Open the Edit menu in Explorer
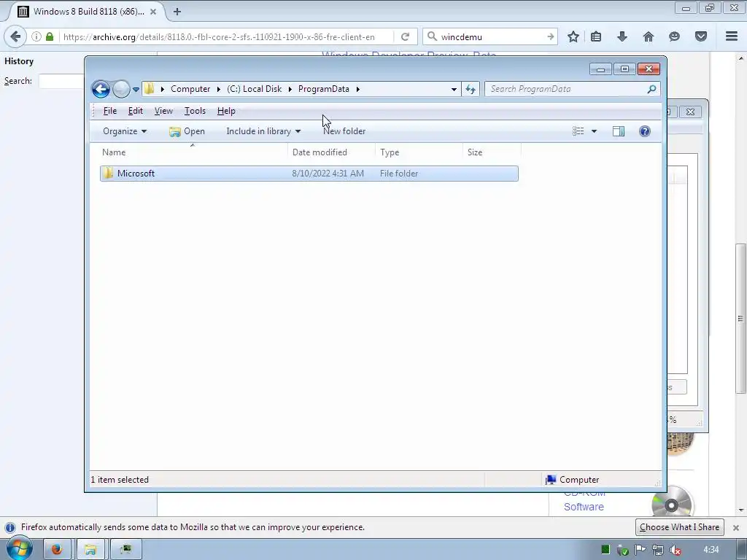Viewport: 747px width, 560px height. (x=135, y=111)
